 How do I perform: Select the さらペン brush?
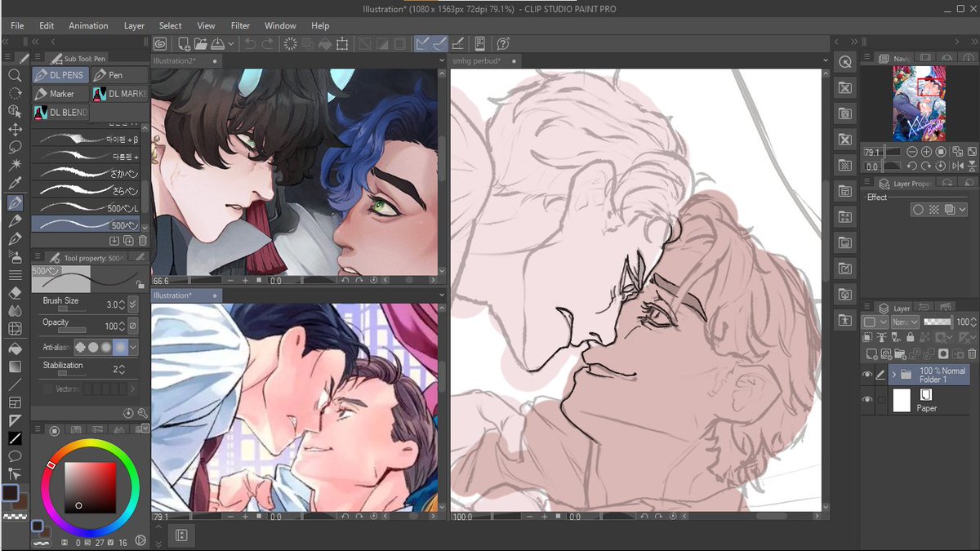coord(86,190)
